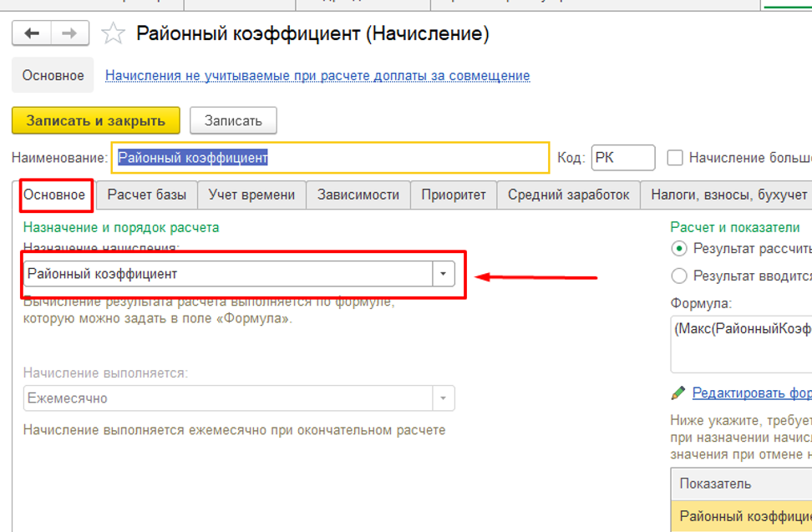Screen dimensions: 812x532
Task: Select the Средний заработок tab
Action: pyautogui.click(x=569, y=195)
